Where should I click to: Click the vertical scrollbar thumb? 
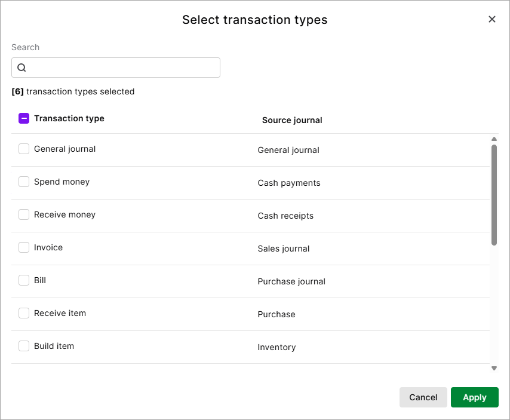pos(494,194)
